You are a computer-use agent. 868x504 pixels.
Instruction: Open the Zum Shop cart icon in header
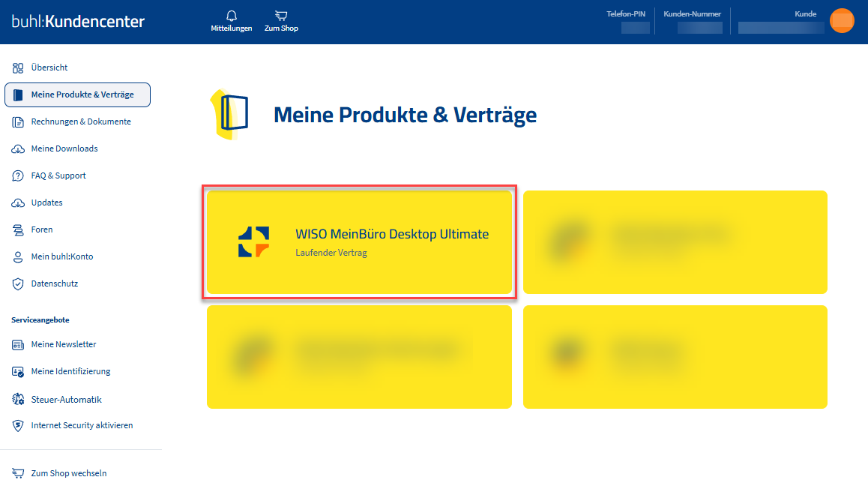click(x=281, y=16)
